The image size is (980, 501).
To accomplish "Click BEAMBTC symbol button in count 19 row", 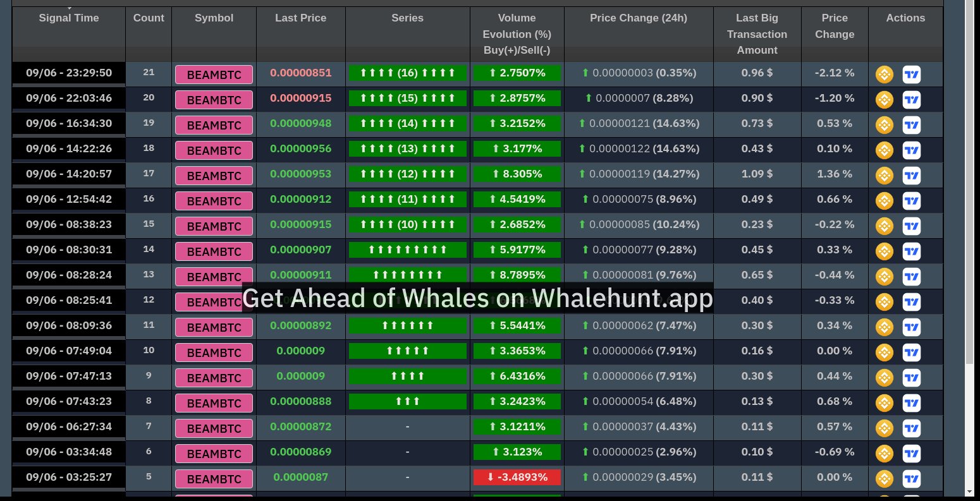I will coord(214,125).
